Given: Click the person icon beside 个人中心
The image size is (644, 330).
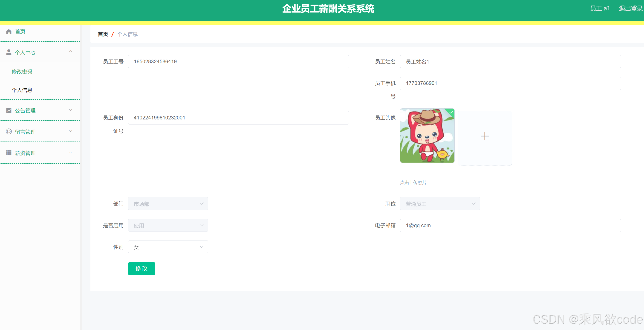Looking at the screenshot, I should (x=9, y=52).
